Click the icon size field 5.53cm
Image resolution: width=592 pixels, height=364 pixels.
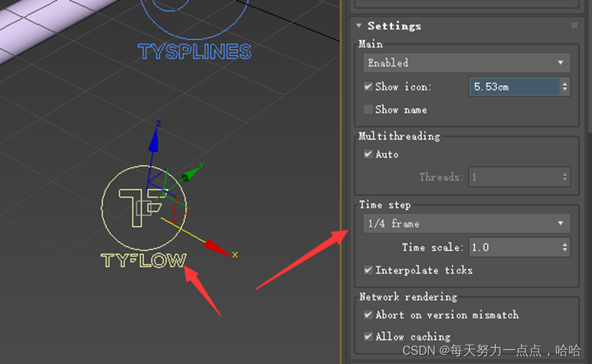(514, 87)
